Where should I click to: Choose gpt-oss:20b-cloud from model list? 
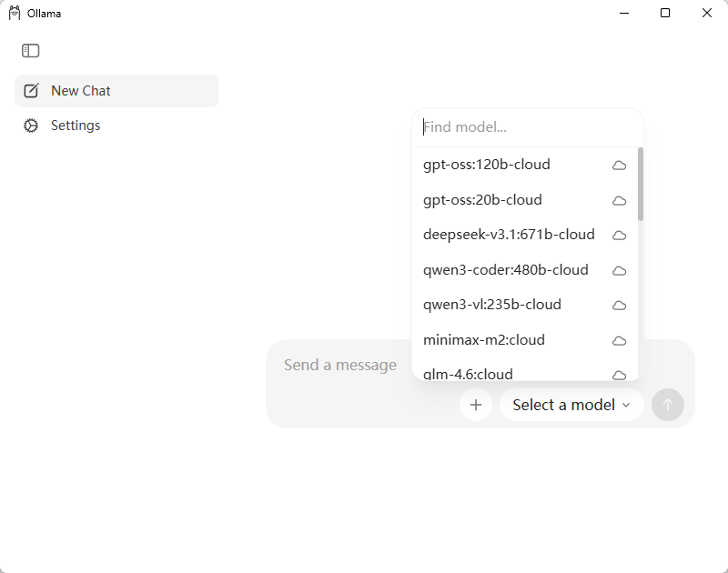[x=482, y=200]
